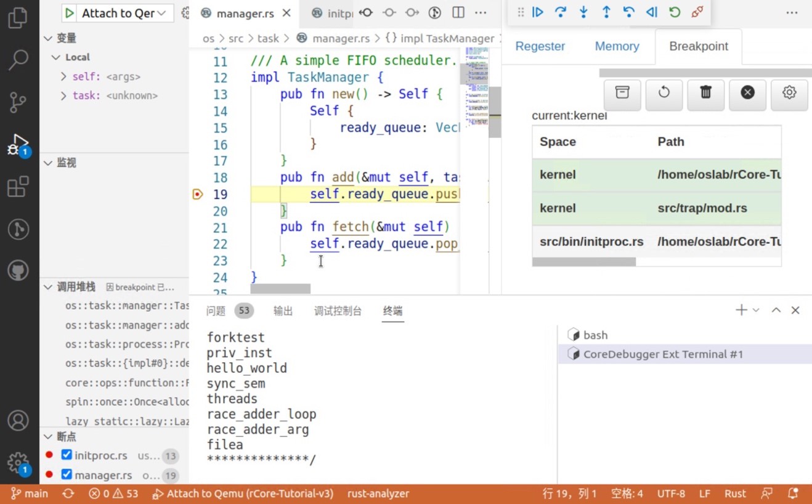
Task: Open errors and warnings count in status bar
Action: [x=113, y=494]
